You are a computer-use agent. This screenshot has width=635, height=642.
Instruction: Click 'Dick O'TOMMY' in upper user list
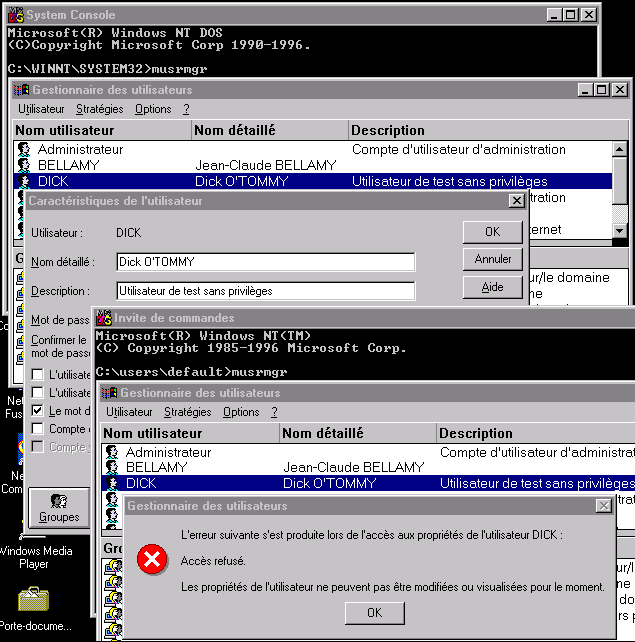242,181
